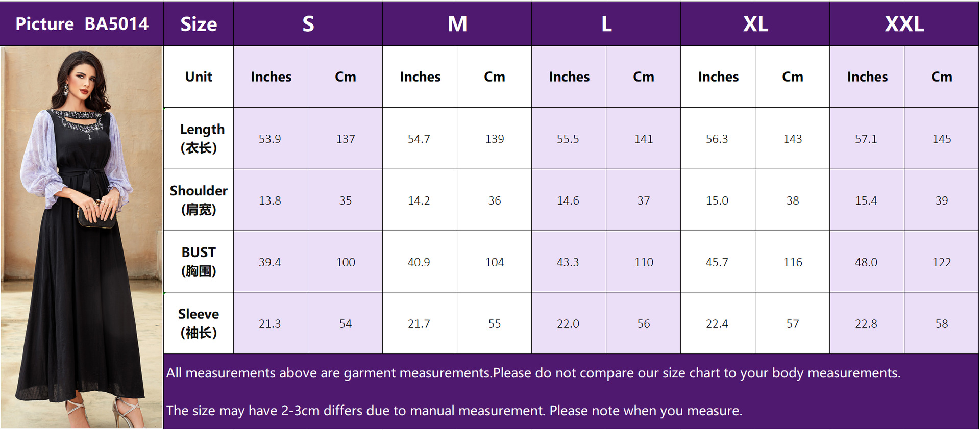Click the dress model product photo
Screen dimensions: 980x430
82,237
